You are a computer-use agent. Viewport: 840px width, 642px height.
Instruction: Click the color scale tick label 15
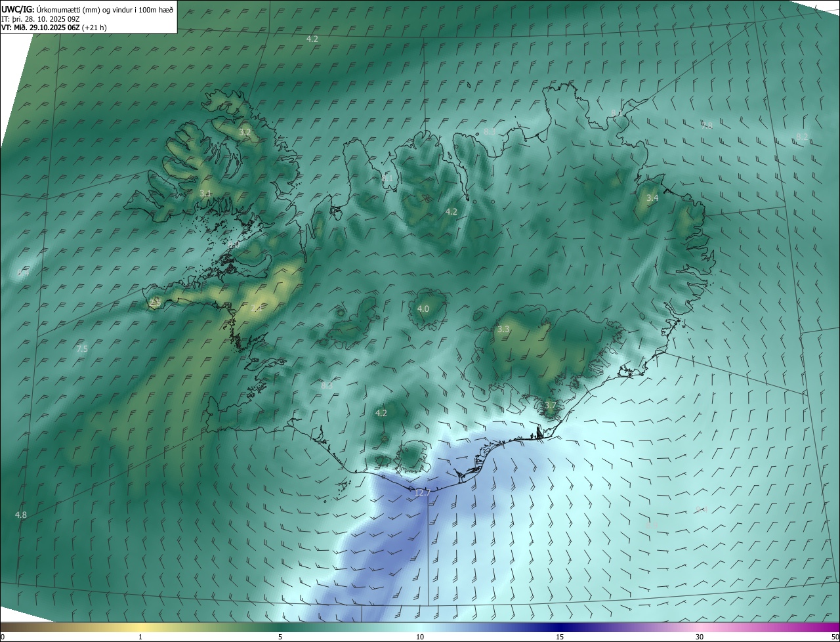pos(560,637)
